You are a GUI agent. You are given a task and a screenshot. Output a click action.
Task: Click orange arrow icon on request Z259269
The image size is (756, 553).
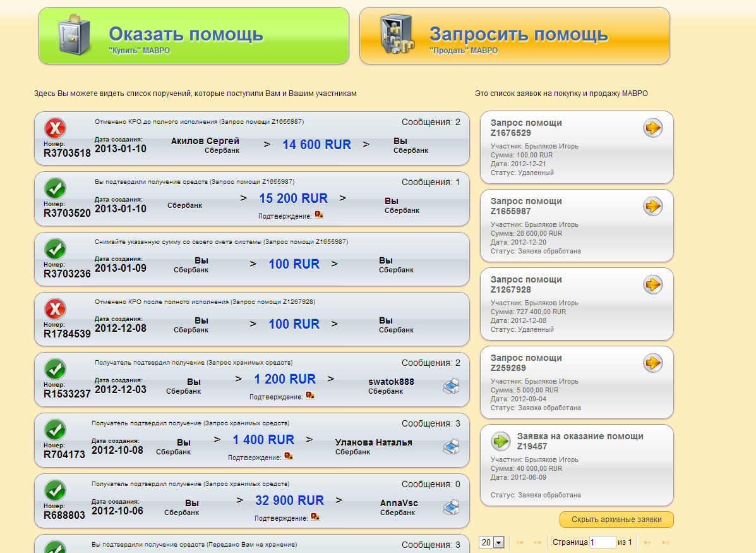coord(653,363)
